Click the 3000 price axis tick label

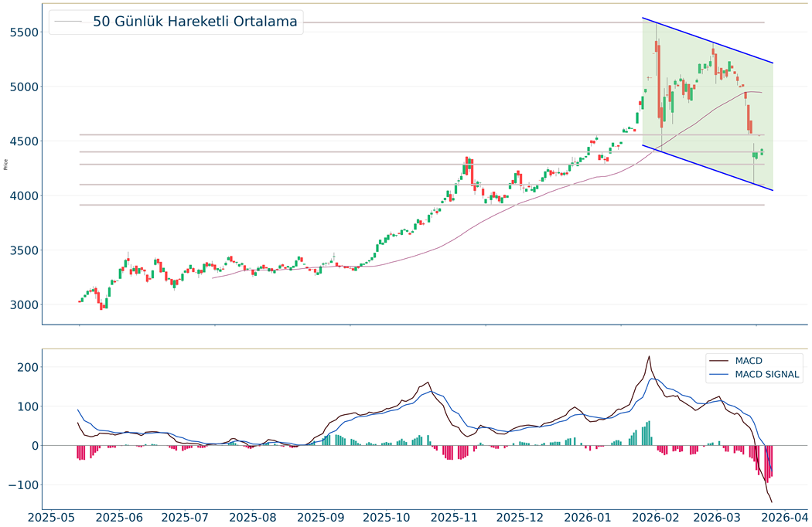pos(24,305)
